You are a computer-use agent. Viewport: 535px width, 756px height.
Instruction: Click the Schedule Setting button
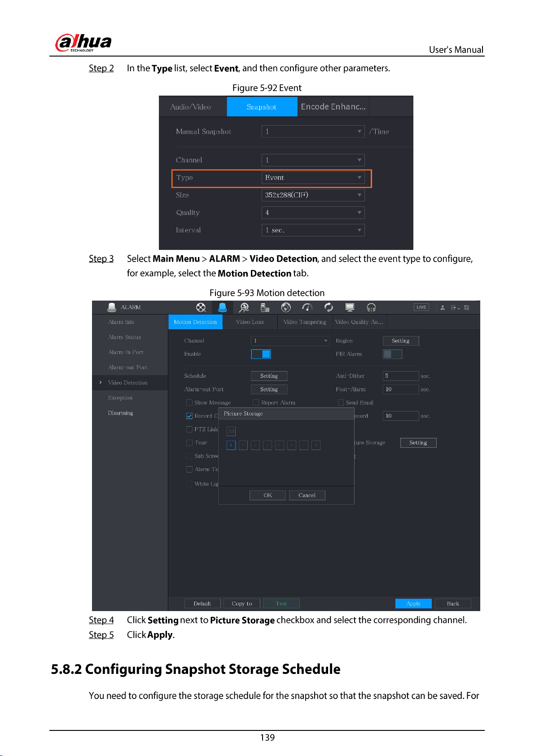(x=269, y=376)
